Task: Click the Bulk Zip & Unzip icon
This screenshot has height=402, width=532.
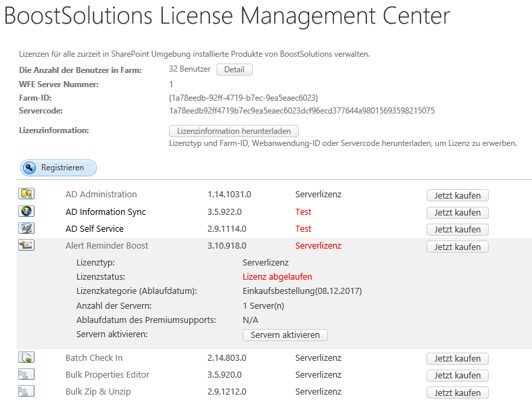Action: click(x=26, y=391)
